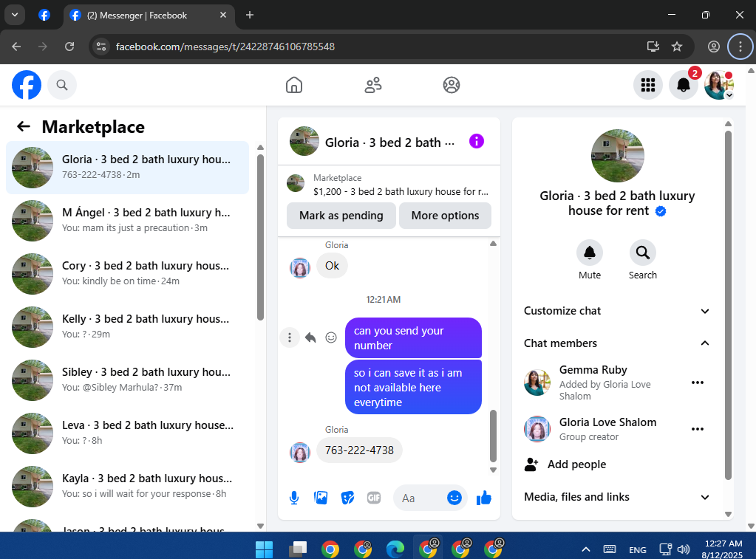The image size is (756, 559).
Task: Open the Friends icon in top nav
Action: pos(372,85)
